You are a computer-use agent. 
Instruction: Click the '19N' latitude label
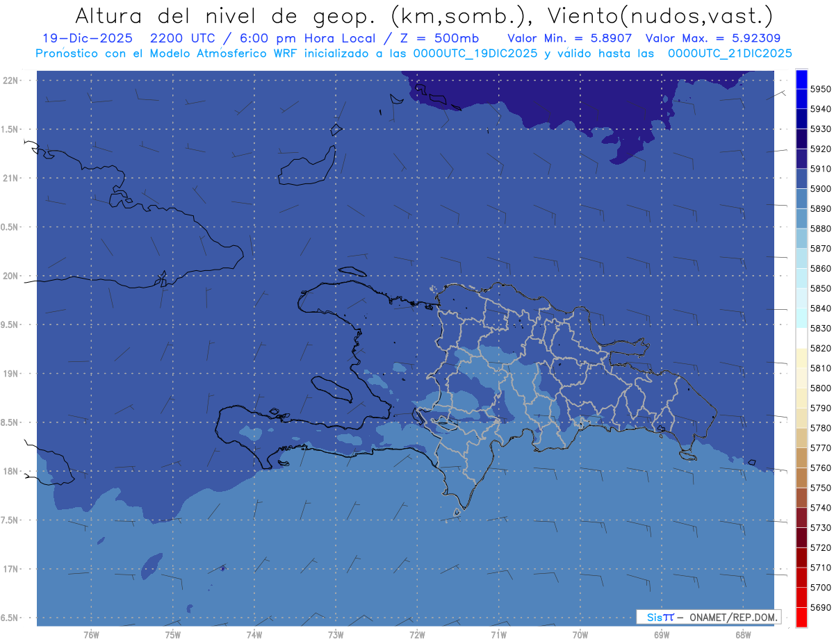click(x=10, y=373)
